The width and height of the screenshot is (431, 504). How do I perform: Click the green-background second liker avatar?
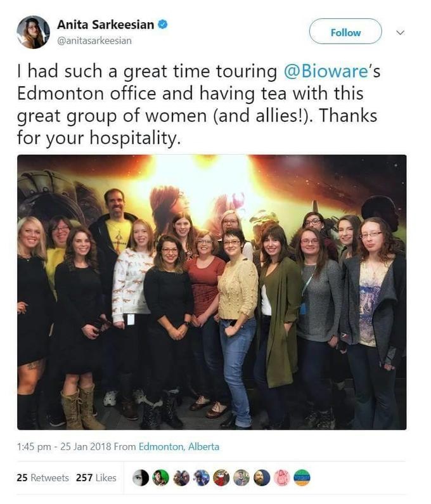[x=161, y=478]
